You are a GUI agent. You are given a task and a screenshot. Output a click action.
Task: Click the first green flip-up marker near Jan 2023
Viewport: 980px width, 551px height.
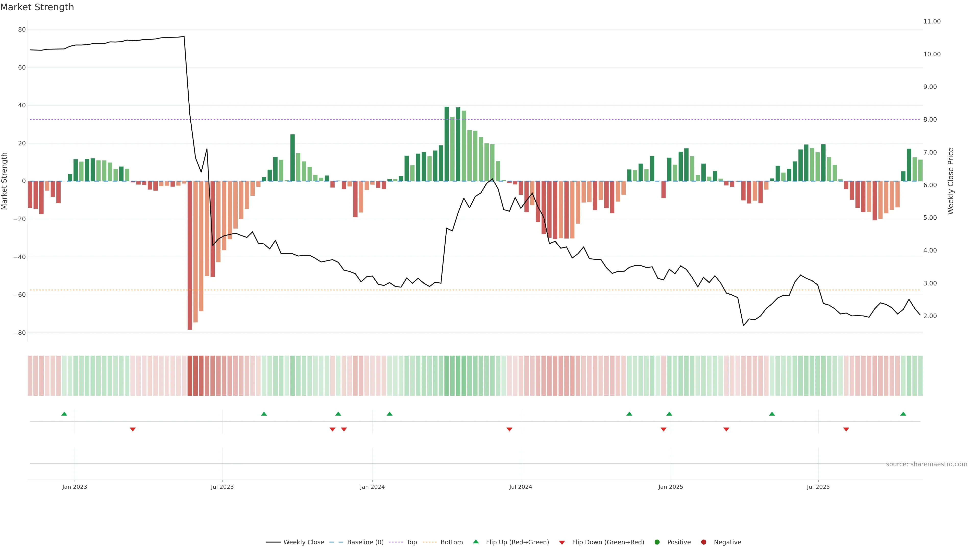coord(64,414)
